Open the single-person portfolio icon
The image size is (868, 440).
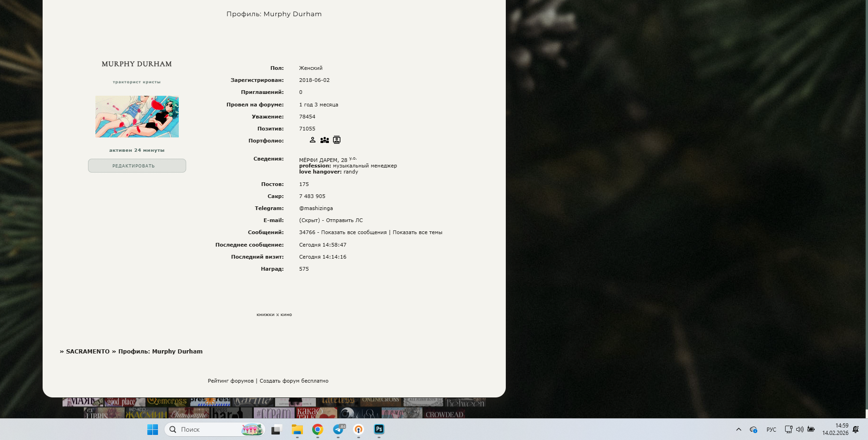[313, 140]
